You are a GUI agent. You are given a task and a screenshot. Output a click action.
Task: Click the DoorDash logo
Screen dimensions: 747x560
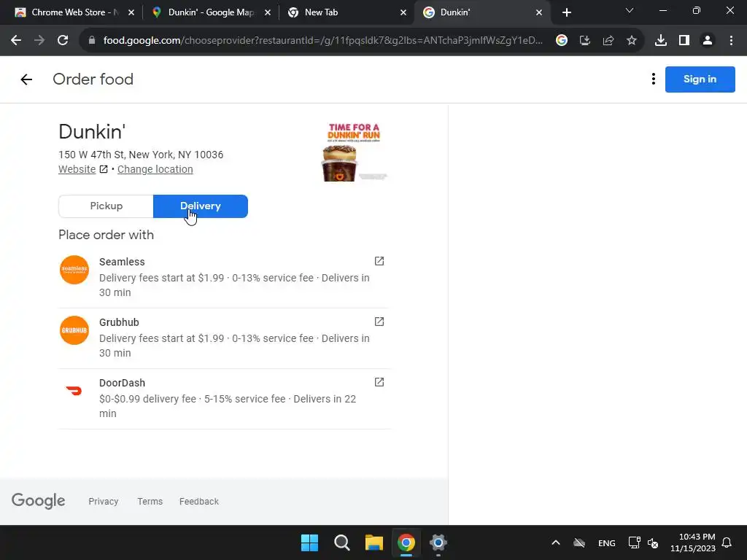click(x=74, y=391)
